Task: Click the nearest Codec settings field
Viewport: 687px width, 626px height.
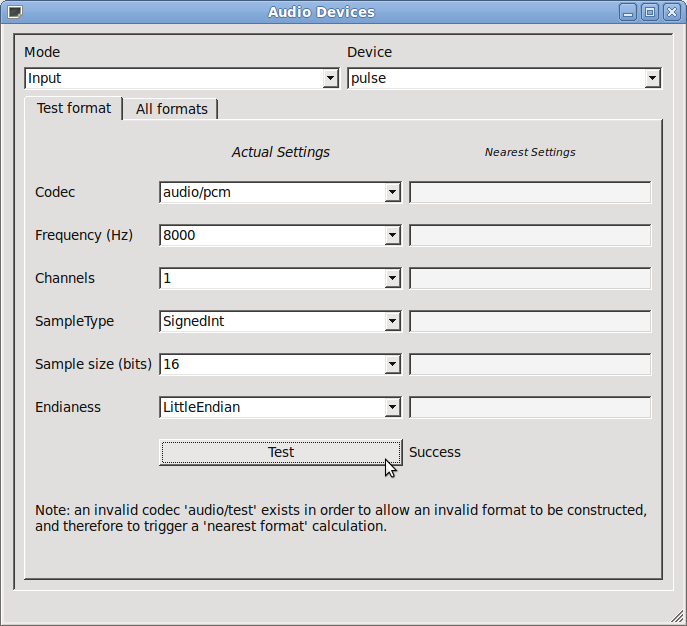Action: tap(530, 192)
